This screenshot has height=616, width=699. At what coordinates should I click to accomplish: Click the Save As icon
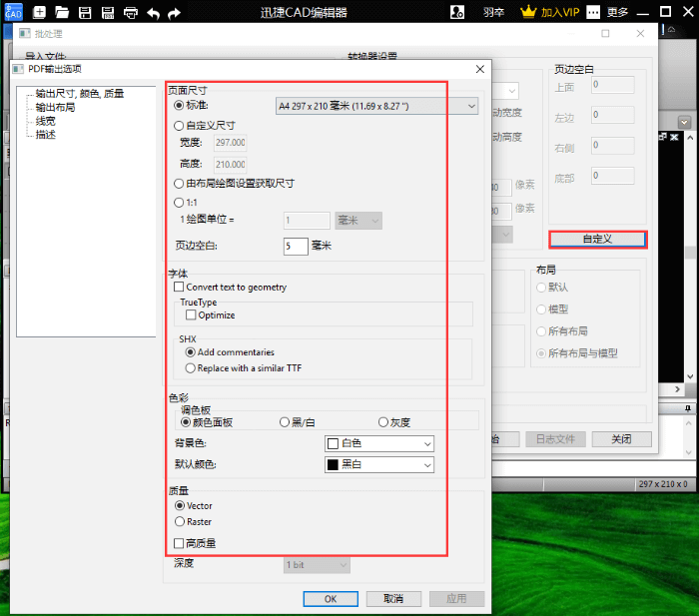108,13
